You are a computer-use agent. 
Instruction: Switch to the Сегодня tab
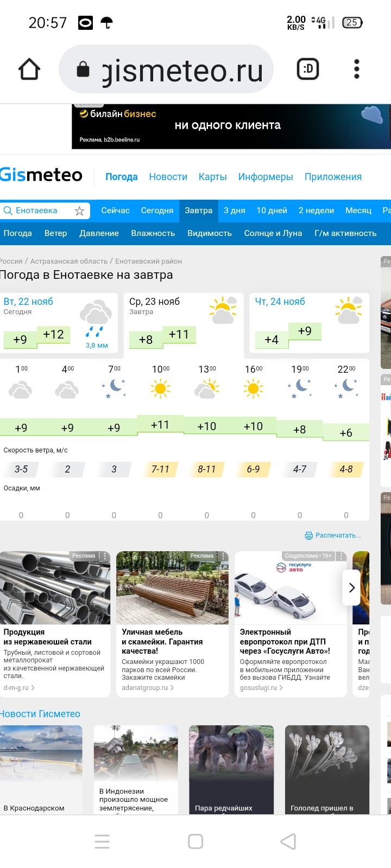[x=157, y=210]
